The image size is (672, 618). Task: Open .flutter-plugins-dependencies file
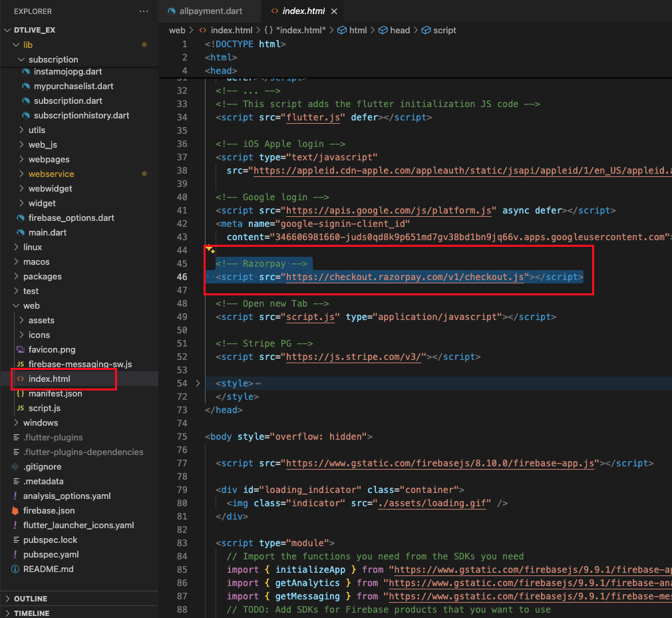(x=83, y=452)
